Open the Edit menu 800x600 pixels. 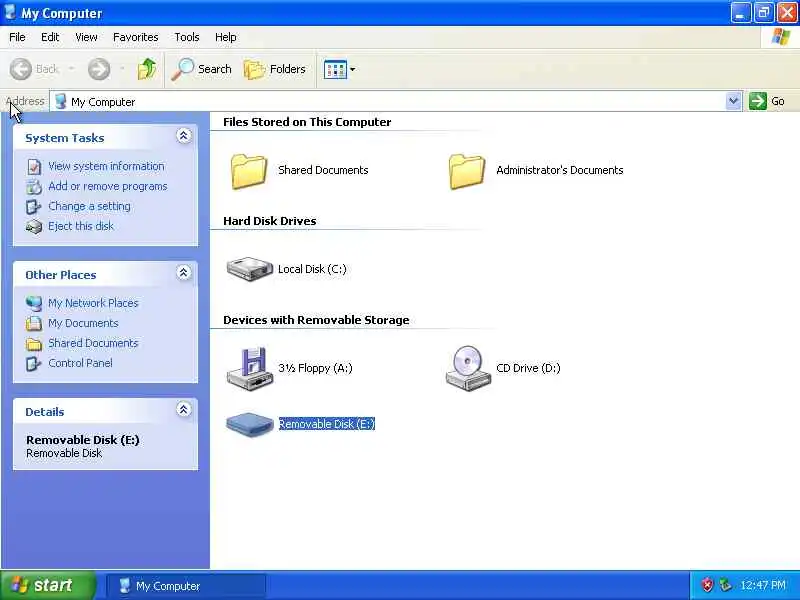pos(50,37)
